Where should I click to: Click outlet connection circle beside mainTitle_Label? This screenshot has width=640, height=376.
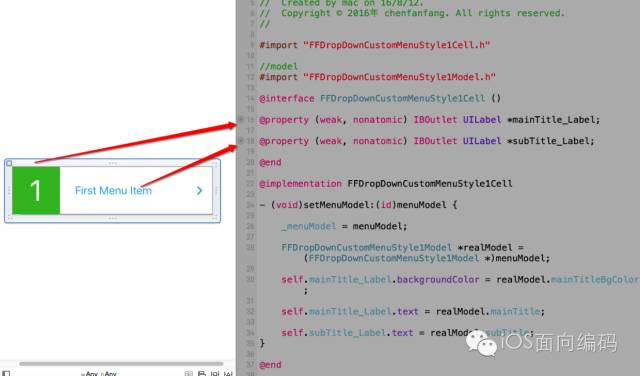[241, 119]
